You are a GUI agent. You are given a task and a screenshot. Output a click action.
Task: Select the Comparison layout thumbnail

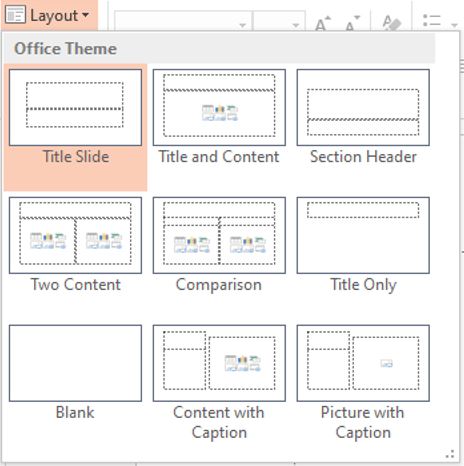click(219, 235)
